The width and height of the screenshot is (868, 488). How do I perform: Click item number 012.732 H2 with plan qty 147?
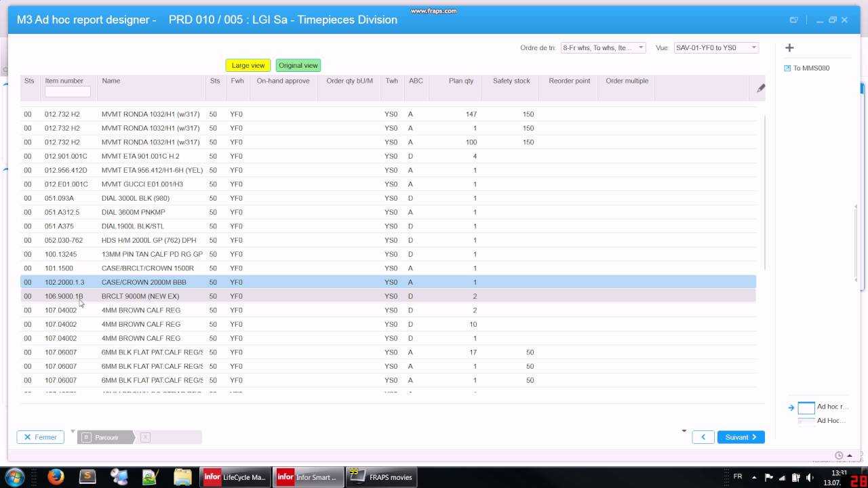coord(62,114)
